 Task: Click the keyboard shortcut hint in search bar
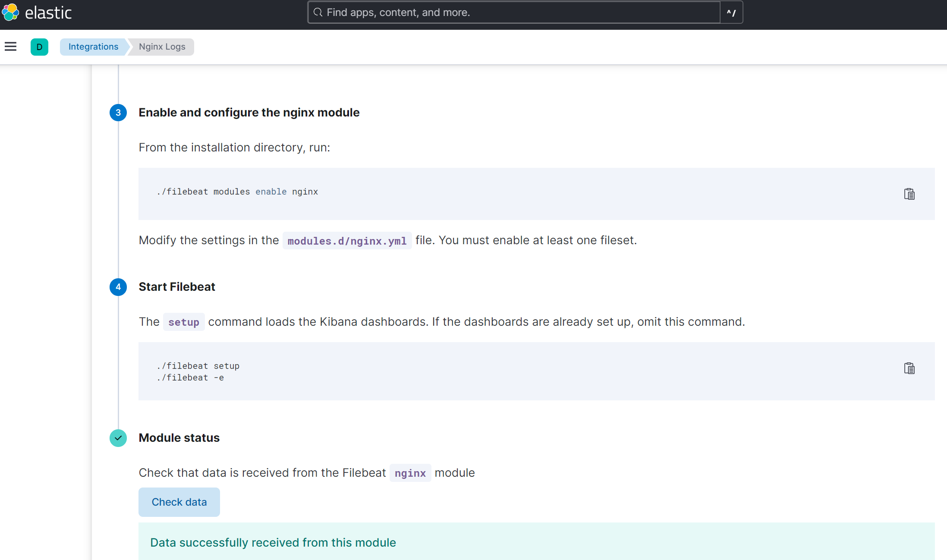[x=731, y=12]
